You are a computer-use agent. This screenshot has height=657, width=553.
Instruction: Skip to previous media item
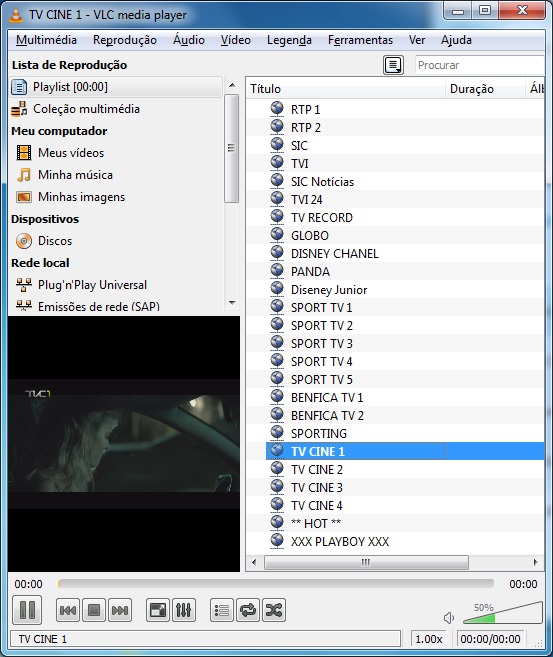point(67,610)
